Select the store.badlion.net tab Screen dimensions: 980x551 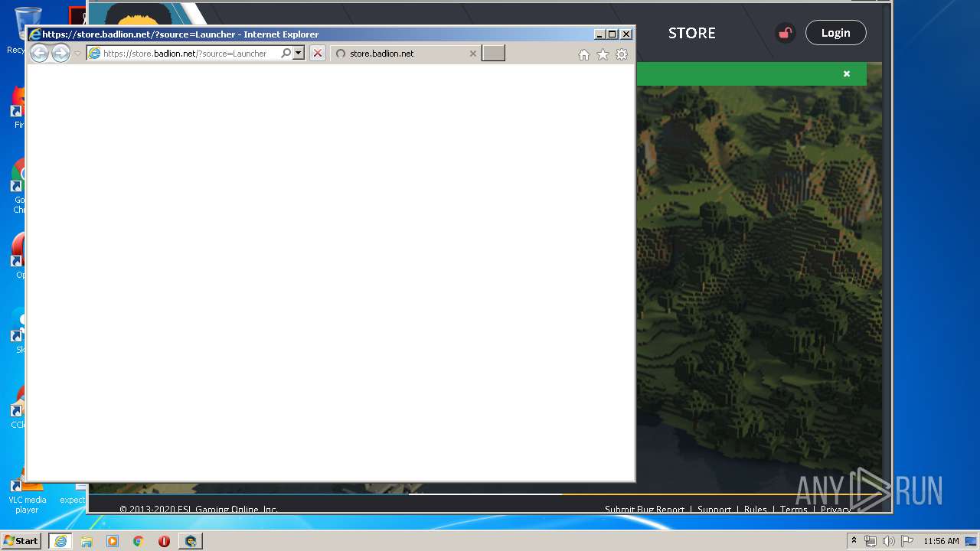coord(406,54)
